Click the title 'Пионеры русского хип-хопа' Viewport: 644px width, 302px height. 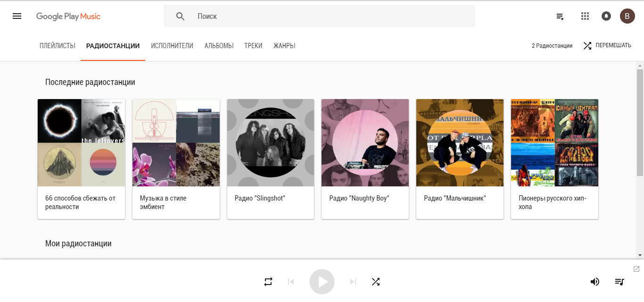[553, 202]
